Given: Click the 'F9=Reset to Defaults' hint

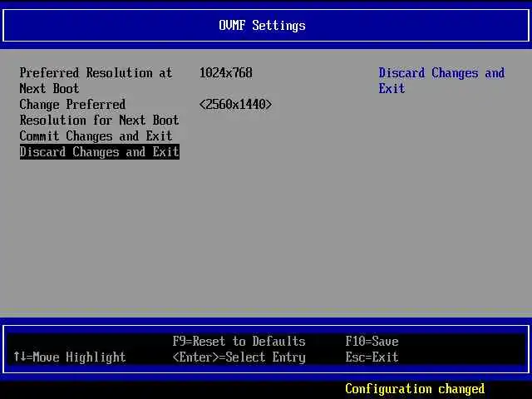Looking at the screenshot, I should [239, 342].
